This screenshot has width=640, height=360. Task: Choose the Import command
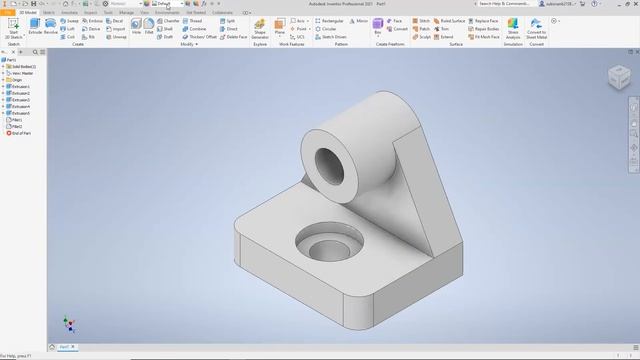(116, 29)
